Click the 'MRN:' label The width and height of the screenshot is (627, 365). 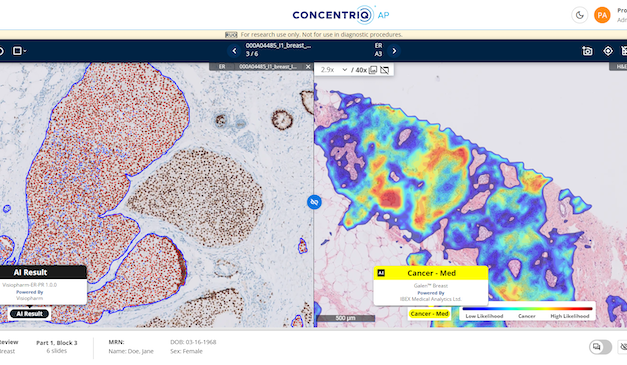pos(116,342)
